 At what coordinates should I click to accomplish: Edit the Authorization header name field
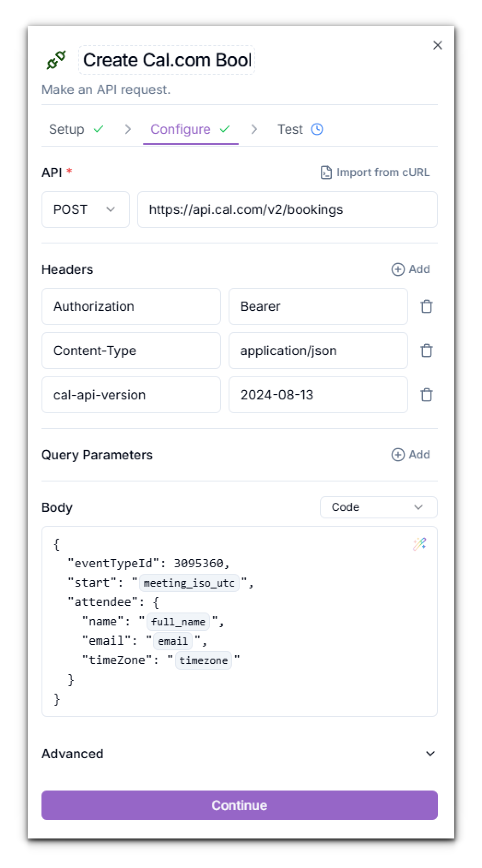click(131, 306)
